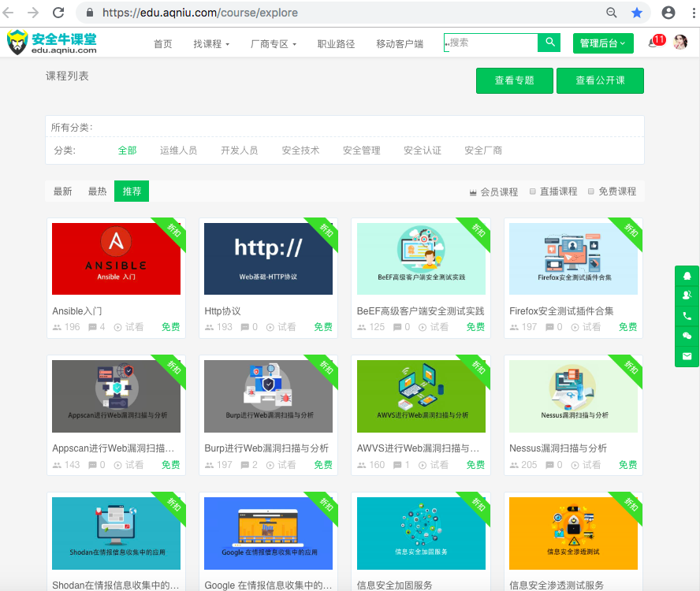This screenshot has height=591, width=700.
Task: Click the user avatar picture
Action: tap(680, 42)
